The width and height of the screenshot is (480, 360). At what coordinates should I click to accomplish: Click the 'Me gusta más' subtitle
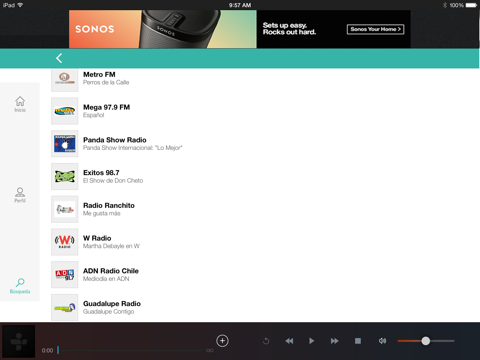click(102, 213)
